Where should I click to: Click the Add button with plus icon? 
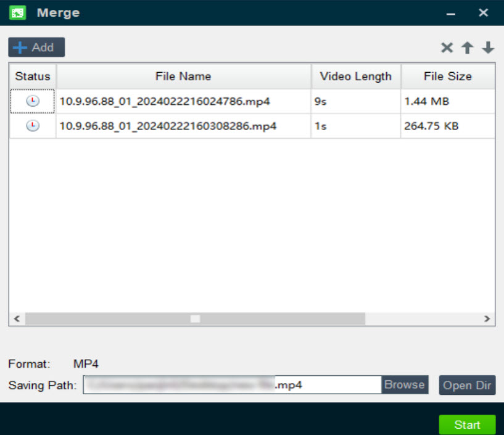(x=36, y=48)
